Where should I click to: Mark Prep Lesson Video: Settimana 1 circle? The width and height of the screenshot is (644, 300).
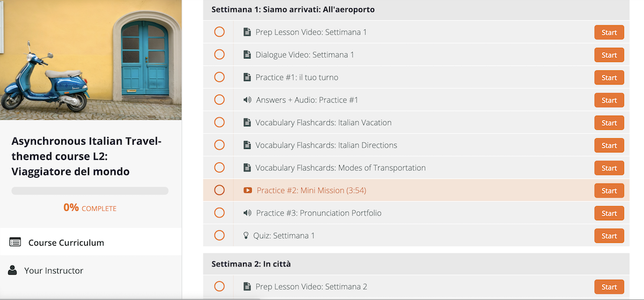[x=219, y=32]
